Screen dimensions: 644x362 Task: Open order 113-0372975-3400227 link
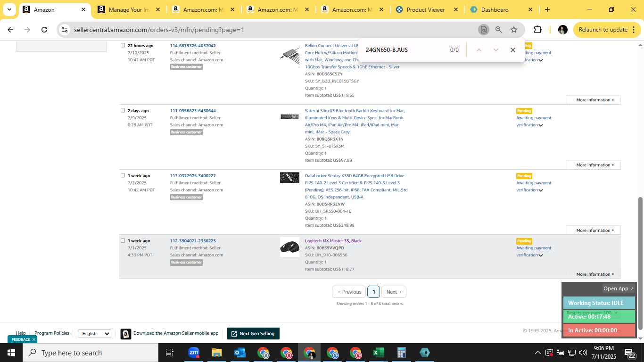point(193,176)
